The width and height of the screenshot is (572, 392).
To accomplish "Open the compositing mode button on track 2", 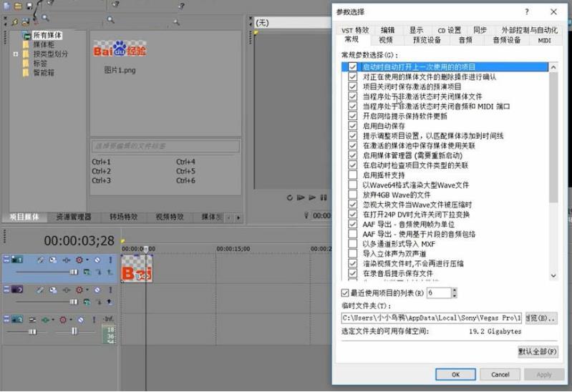I will [87, 302].
